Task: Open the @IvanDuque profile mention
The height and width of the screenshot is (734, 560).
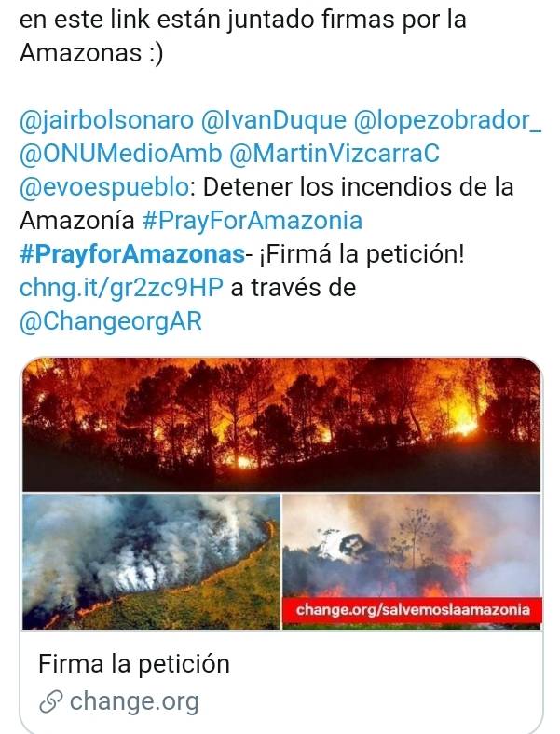Action: (273, 120)
